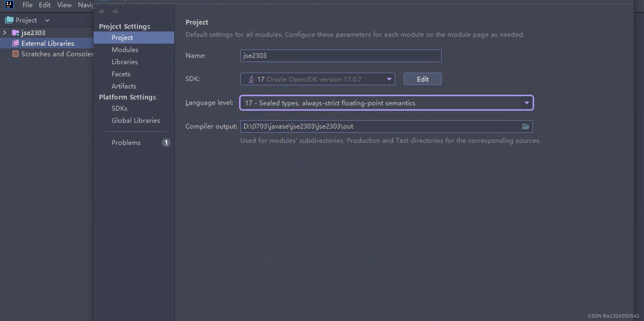The image size is (644, 321).
Task: Open the Language level dropdown
Action: (527, 103)
